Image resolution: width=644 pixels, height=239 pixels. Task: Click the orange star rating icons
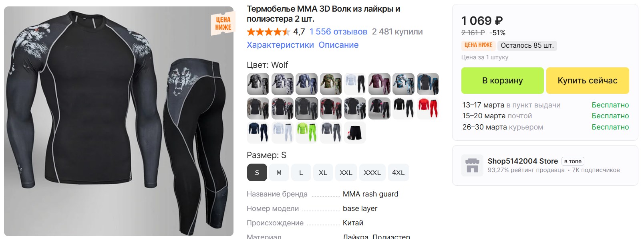click(268, 32)
